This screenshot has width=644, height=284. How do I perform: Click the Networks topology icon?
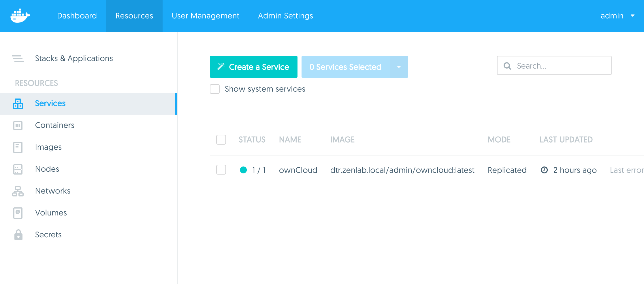pyautogui.click(x=18, y=191)
